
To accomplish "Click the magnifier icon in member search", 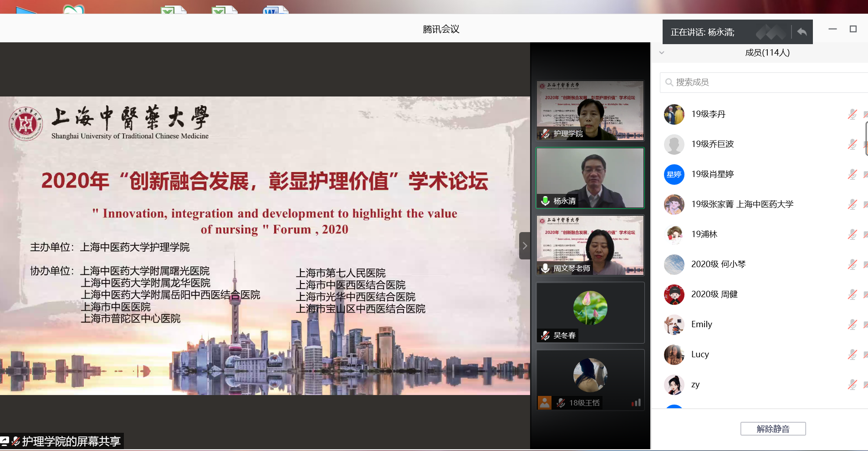I will (669, 82).
